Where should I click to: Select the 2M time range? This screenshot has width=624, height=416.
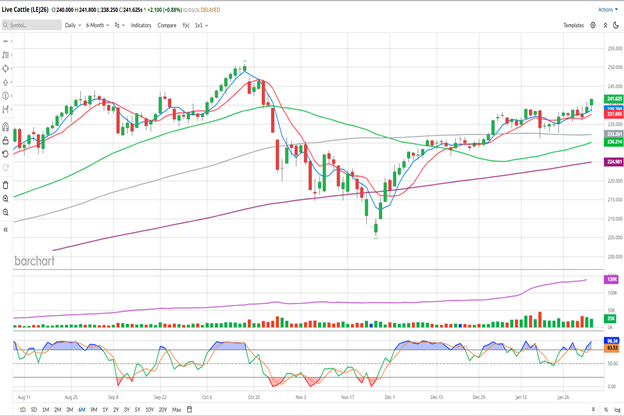[58, 409]
